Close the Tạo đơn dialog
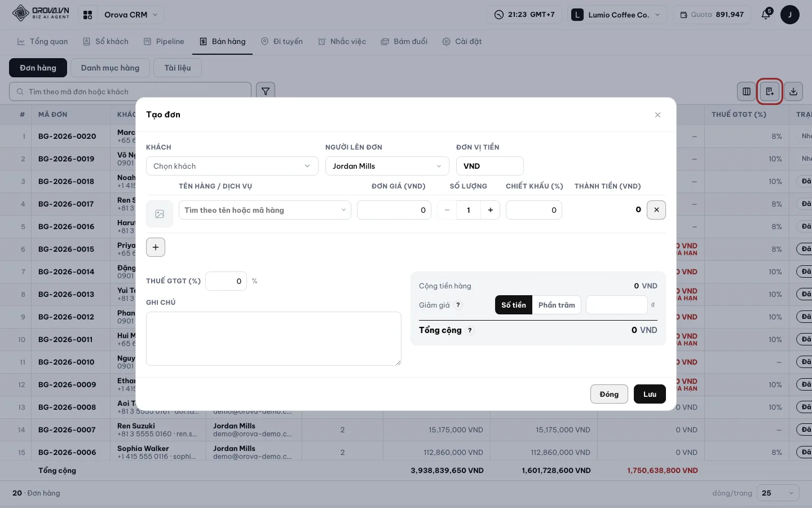Image resolution: width=812 pixels, height=508 pixels. (657, 115)
